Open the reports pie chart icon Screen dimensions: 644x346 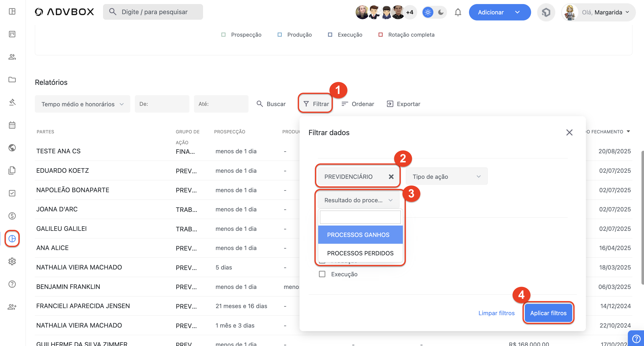(12, 239)
